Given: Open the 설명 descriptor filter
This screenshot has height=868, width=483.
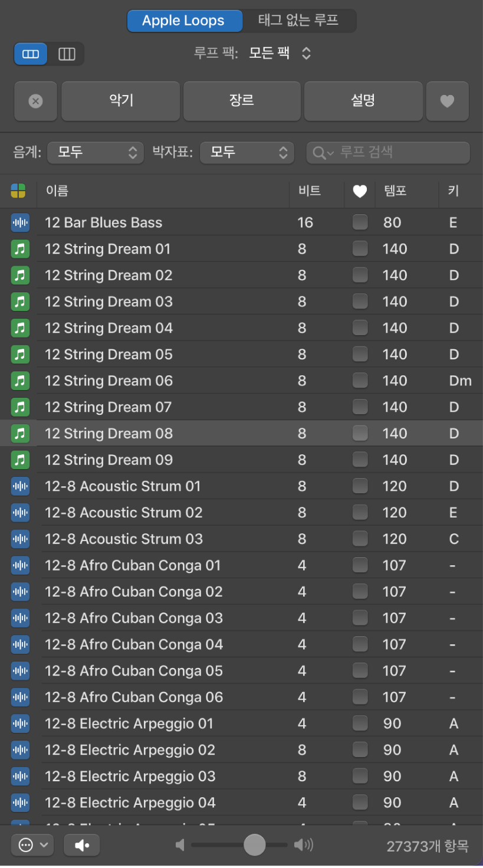Looking at the screenshot, I should pos(363,101).
